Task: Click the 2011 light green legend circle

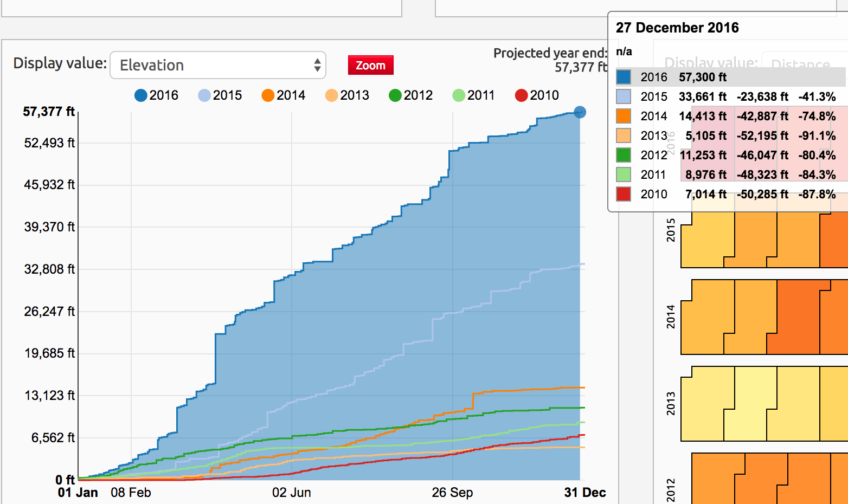Action: 459,95
